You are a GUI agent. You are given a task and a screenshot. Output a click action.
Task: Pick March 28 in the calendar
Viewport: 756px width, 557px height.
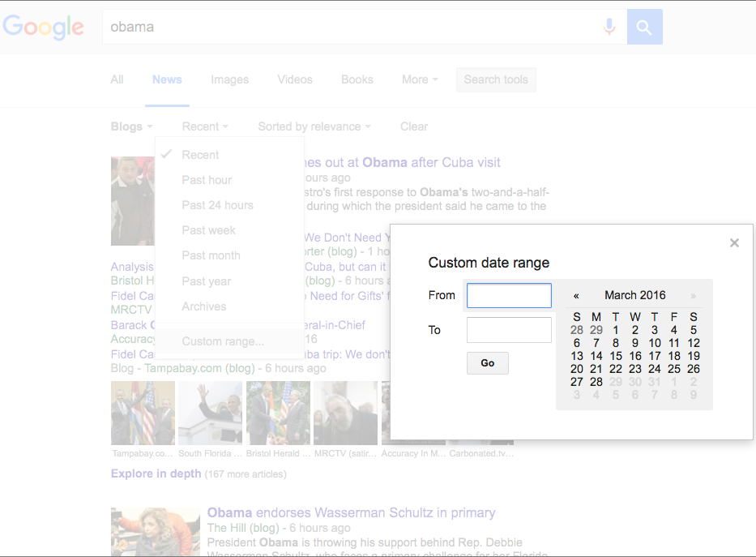click(596, 383)
